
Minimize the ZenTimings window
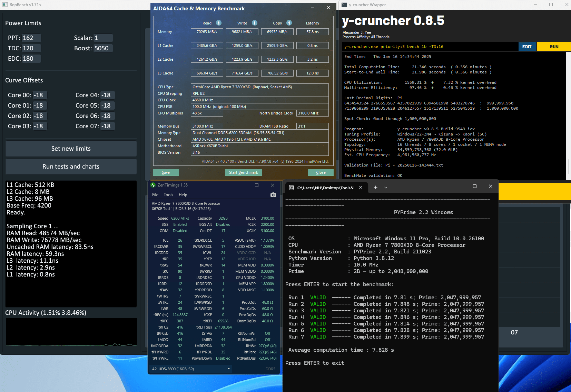coord(241,185)
